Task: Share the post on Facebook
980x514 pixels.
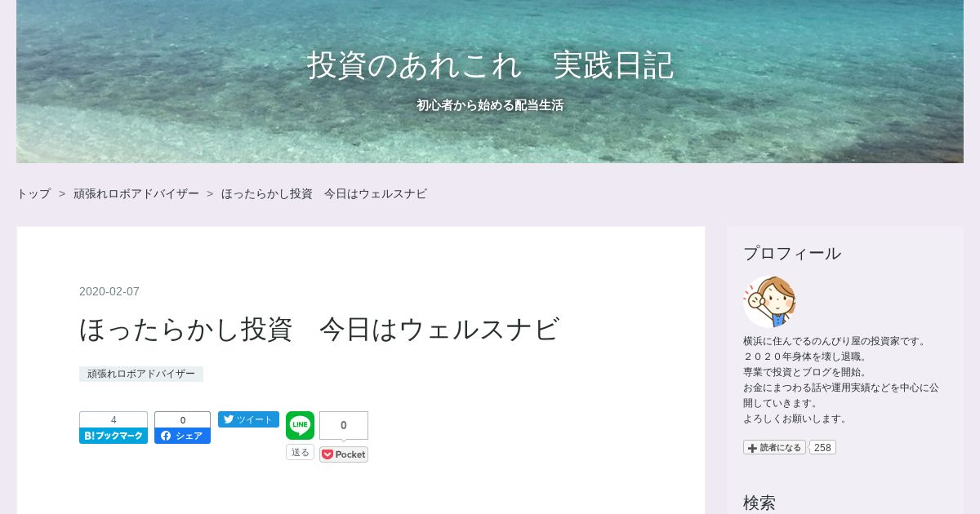Action: tap(182, 436)
